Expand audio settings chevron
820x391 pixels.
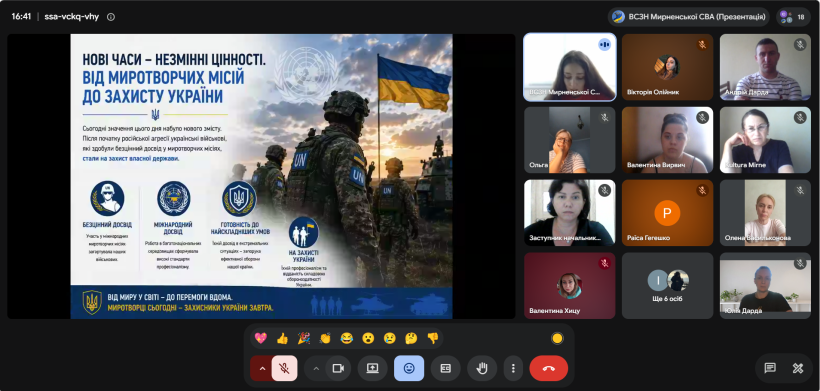[x=263, y=369]
